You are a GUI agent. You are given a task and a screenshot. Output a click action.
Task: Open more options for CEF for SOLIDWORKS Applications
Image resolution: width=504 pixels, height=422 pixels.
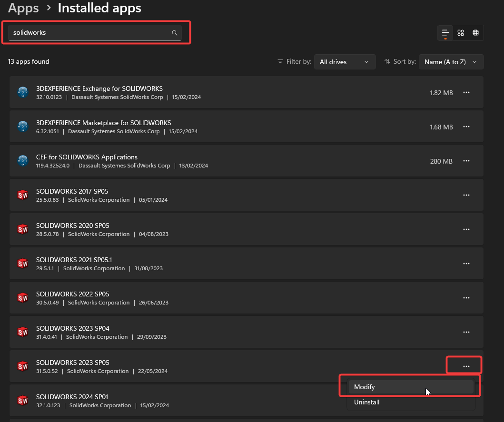[x=466, y=161]
